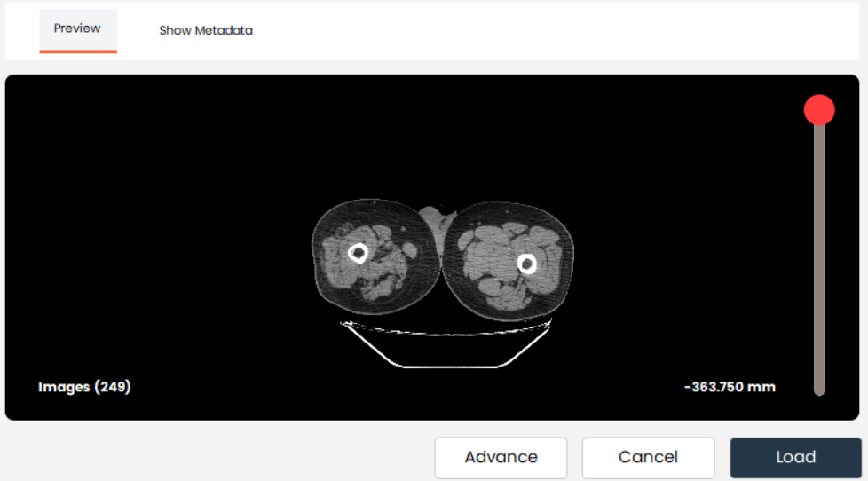Click the bottom of the slice slider track
Image resolution: width=868 pixels, height=481 pixels.
tap(819, 387)
